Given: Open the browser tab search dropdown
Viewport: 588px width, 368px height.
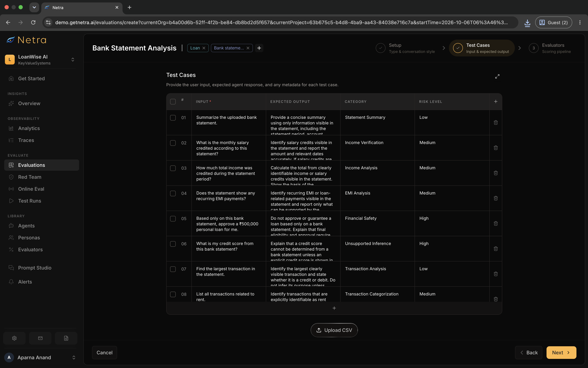Looking at the screenshot, I should [x=34, y=7].
